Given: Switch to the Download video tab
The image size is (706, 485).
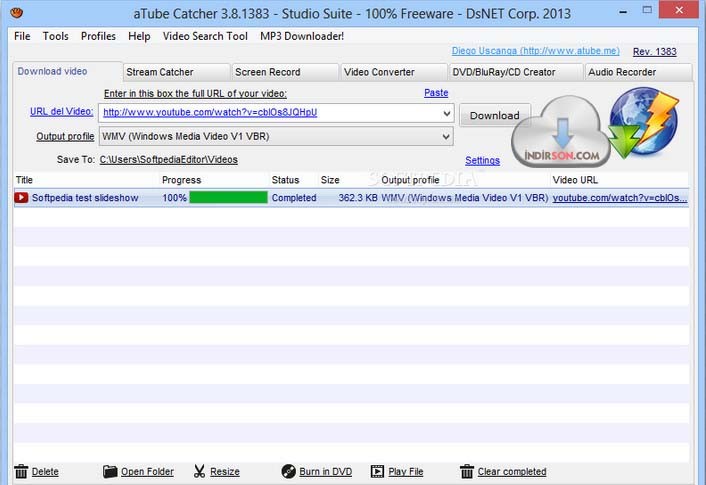Looking at the screenshot, I should point(67,72).
